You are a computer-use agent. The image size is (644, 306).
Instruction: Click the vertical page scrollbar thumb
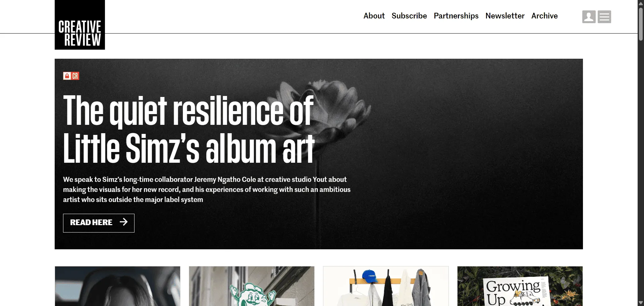(641, 23)
